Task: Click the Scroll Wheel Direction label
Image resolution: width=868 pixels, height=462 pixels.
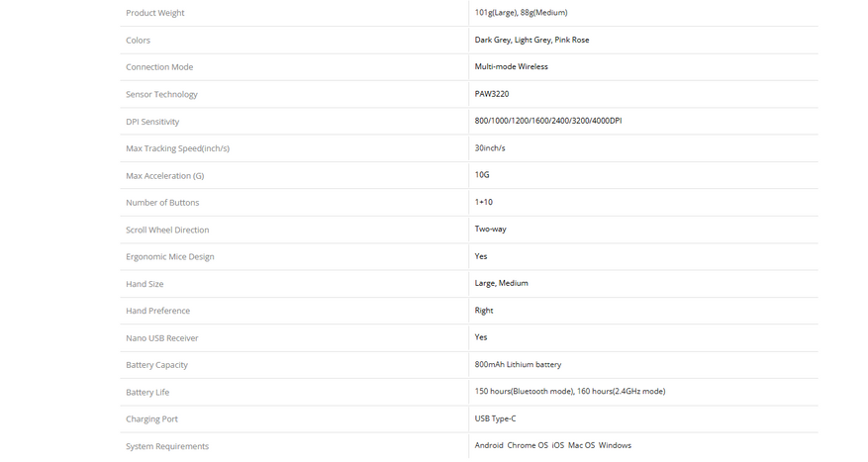Action: [x=167, y=230]
